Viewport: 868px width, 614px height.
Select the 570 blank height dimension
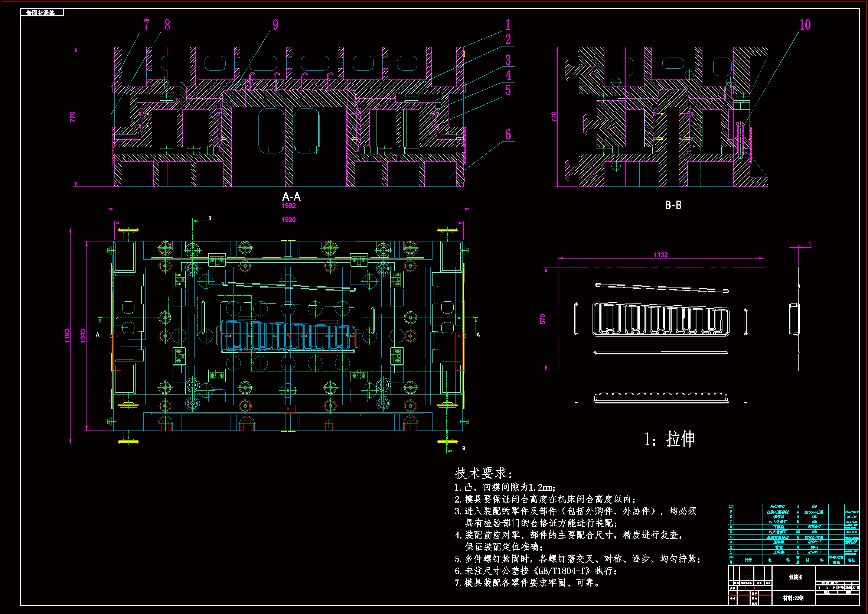point(543,319)
